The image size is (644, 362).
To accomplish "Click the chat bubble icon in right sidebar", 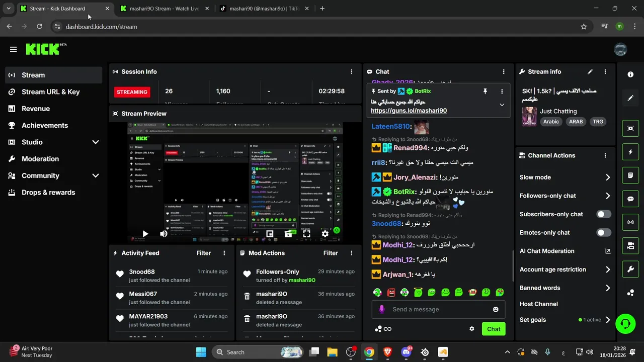I will click(x=630, y=199).
